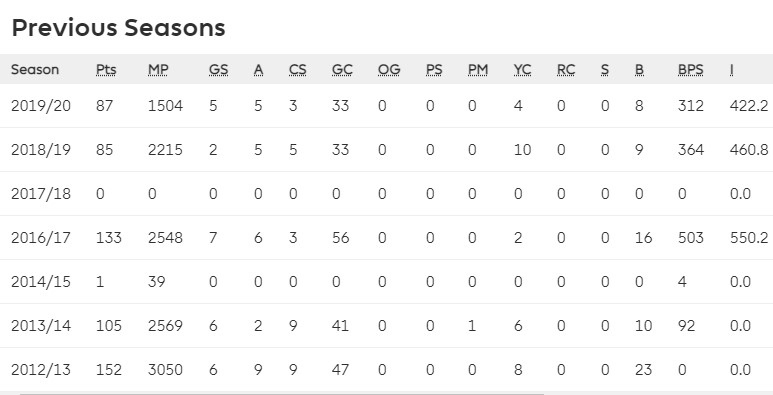Screen dimensions: 773x395
Task: Click the Season column header
Action: point(35,70)
